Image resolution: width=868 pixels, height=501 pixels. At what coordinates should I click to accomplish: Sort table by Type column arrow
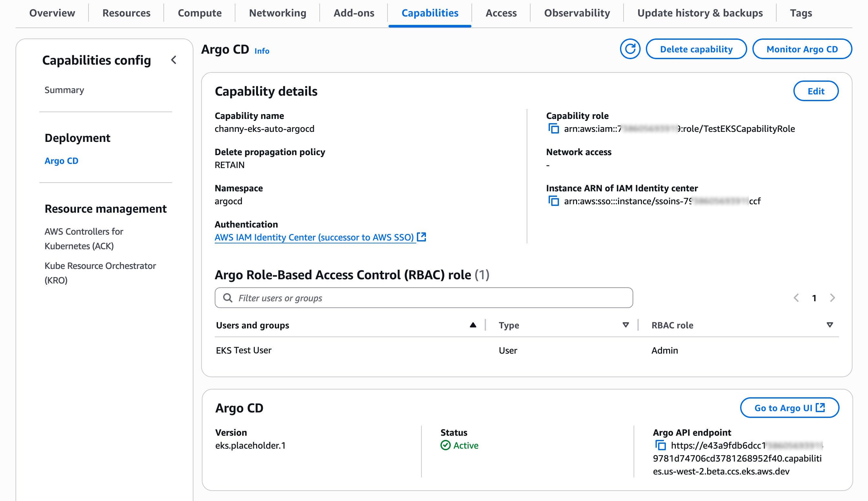tap(625, 325)
